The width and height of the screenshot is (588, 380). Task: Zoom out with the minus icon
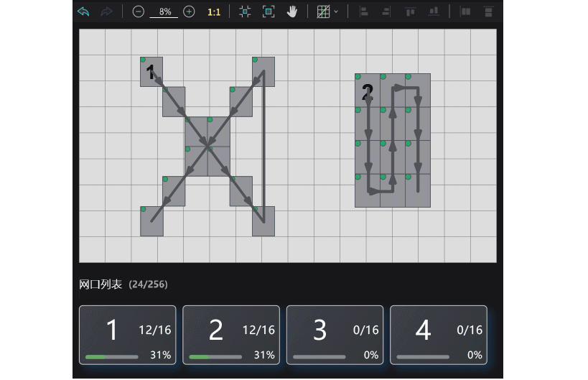tap(139, 11)
